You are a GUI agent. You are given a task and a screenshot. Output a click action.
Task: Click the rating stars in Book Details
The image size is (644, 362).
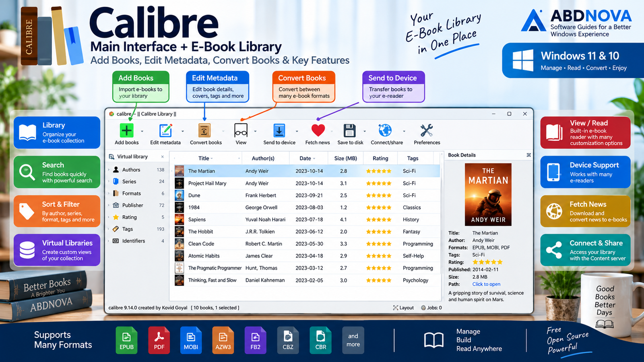487,262
